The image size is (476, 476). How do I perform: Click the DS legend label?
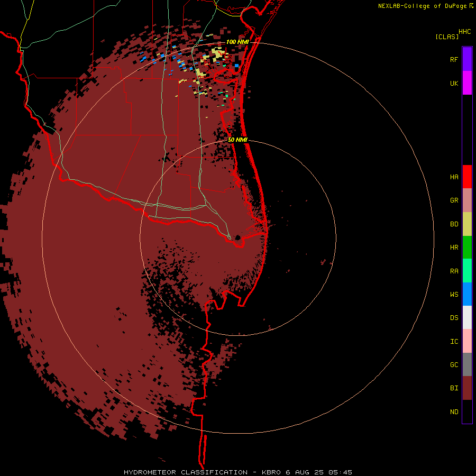pyautogui.click(x=454, y=318)
